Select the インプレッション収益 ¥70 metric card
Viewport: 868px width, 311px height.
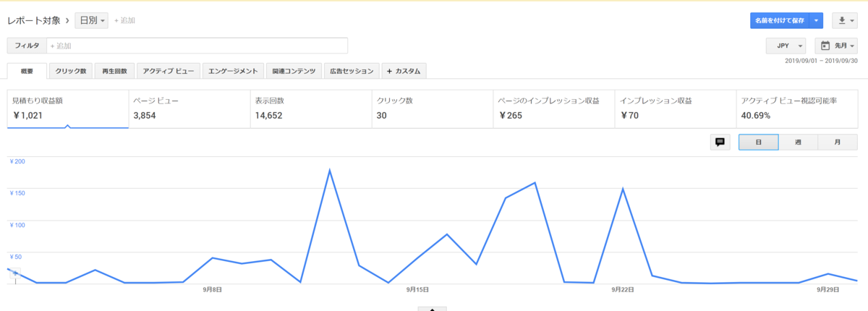coord(676,108)
